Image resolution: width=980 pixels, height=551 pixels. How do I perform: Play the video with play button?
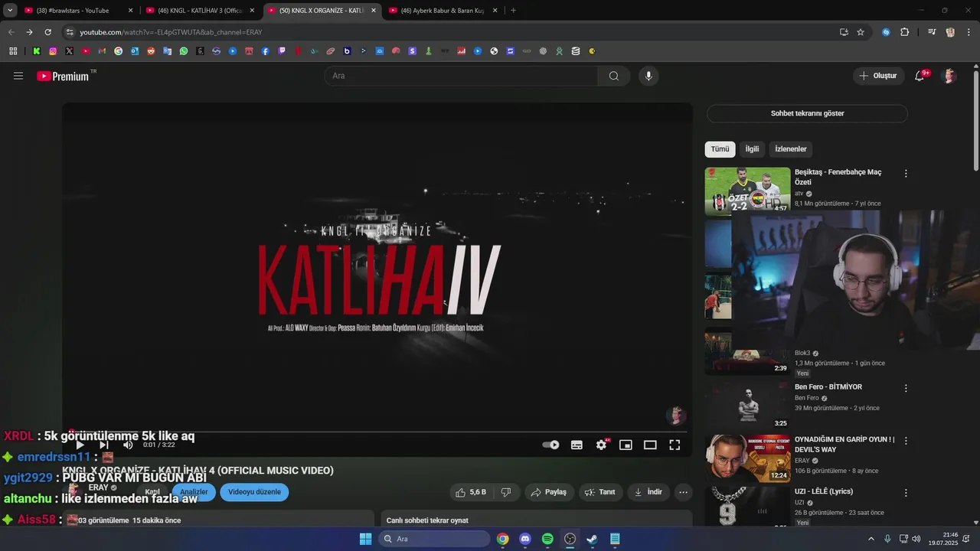[x=80, y=445]
